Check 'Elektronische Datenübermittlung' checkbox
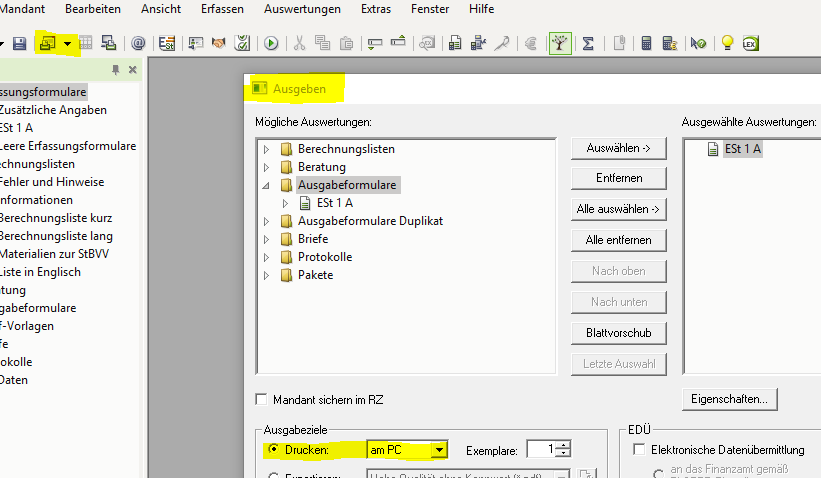821x478 pixels. click(638, 450)
